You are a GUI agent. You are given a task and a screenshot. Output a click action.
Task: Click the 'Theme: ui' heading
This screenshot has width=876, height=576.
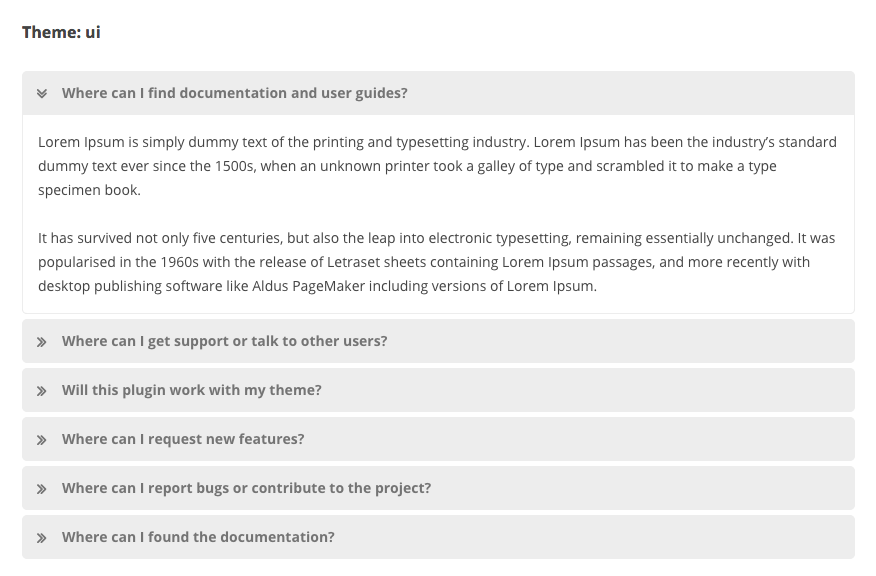[61, 32]
